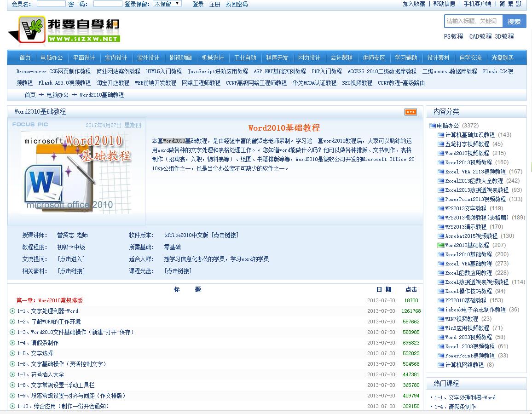Open 会计课程 navigation menu item
The height and width of the screenshot is (414, 532).
(341, 57)
